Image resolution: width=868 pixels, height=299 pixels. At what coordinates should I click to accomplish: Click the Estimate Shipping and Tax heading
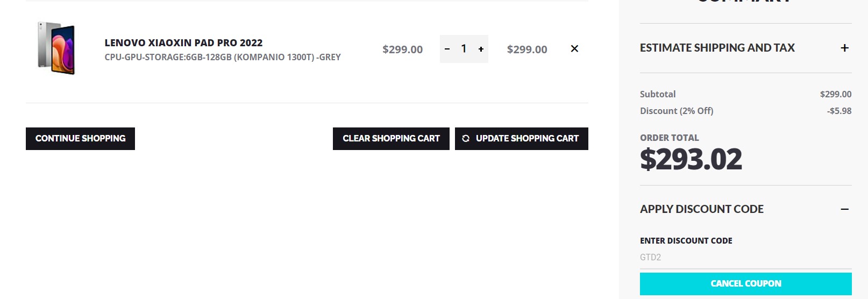717,48
